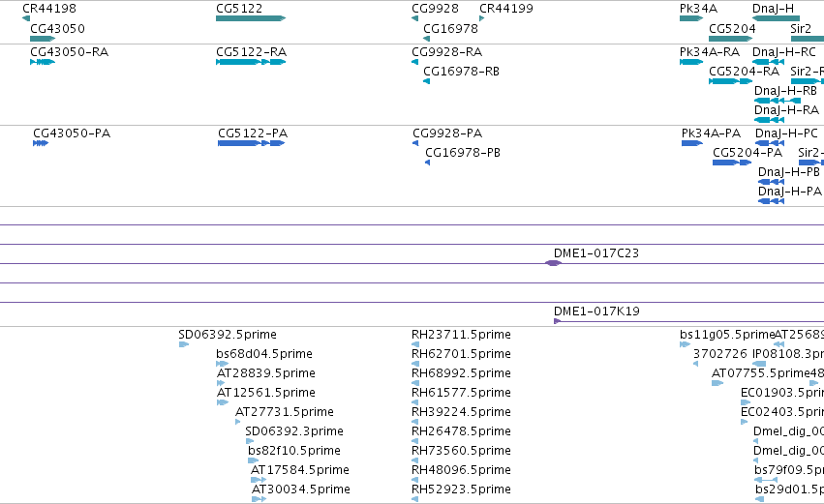
Task: Select the CG5122-RA transcript glyph
Action: (251, 62)
